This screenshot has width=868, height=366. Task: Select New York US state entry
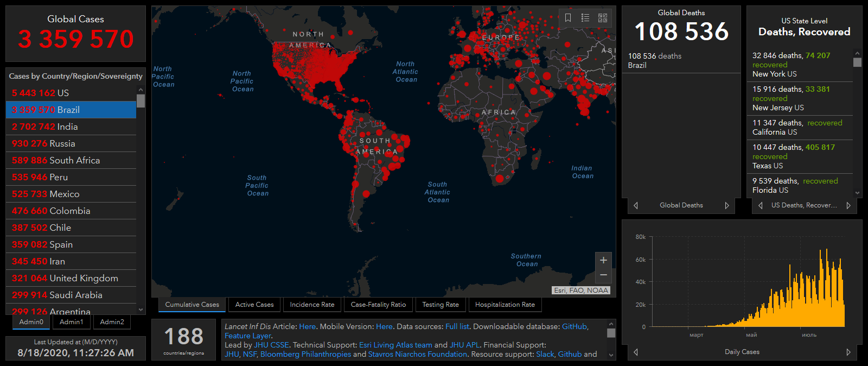click(x=800, y=65)
